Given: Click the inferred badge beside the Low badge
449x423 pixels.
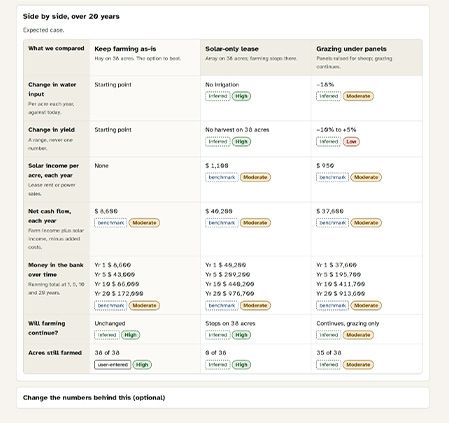Looking at the screenshot, I should [329, 142].
